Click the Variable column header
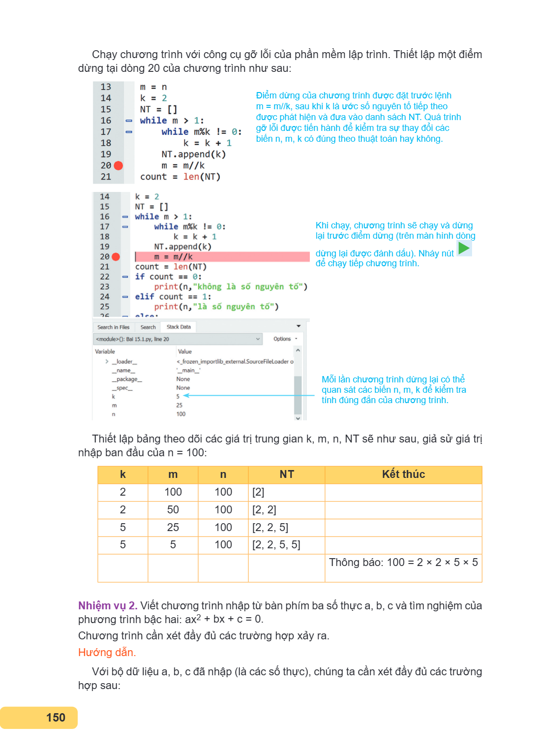The height and width of the screenshot is (756, 538). pos(105,351)
